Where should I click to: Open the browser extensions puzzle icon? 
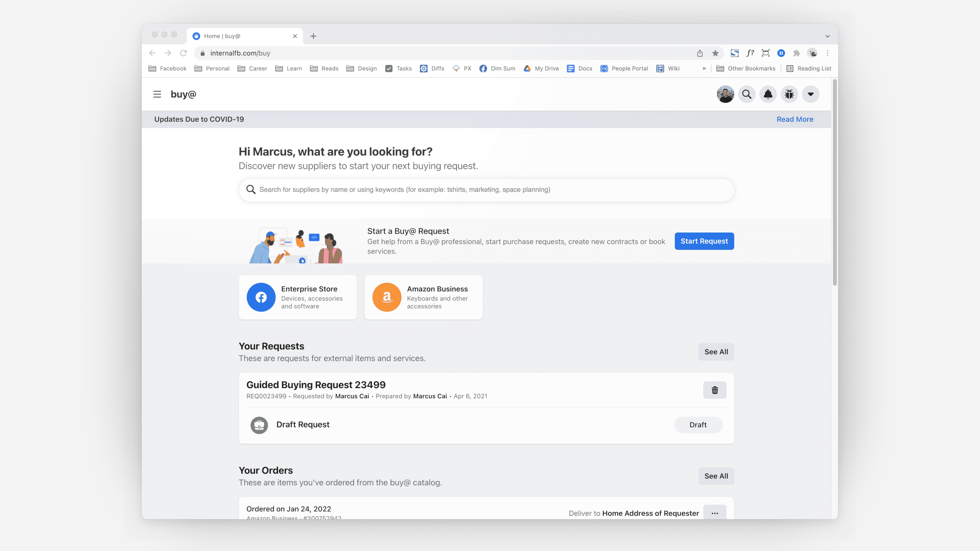point(797,53)
